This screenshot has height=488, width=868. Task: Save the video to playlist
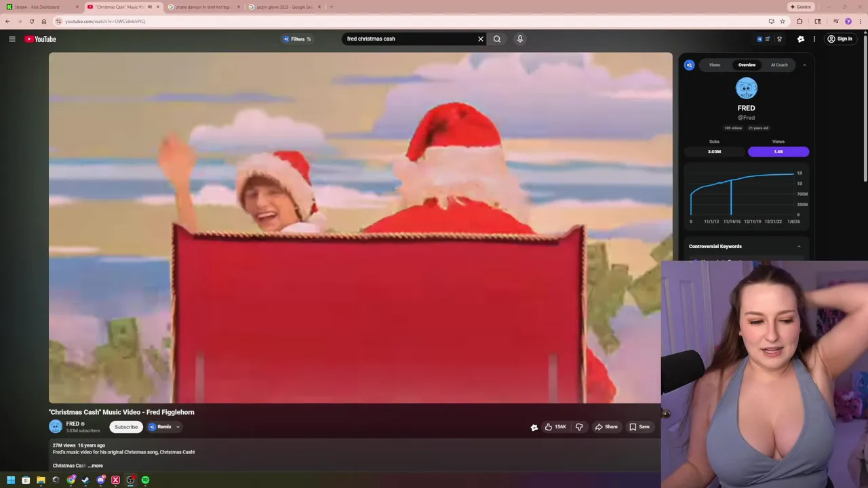click(639, 427)
